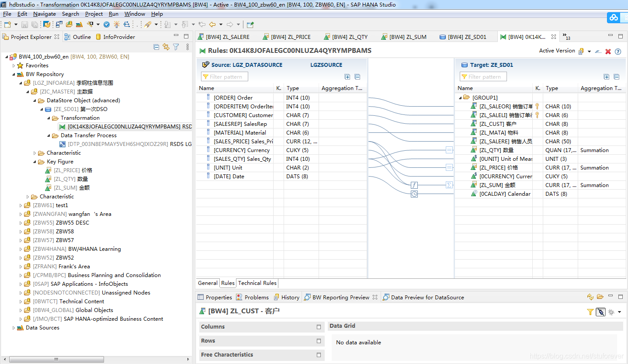Click the Baidu cloud icon at top right
This screenshot has height=364, width=628.
pyautogui.click(x=614, y=17)
